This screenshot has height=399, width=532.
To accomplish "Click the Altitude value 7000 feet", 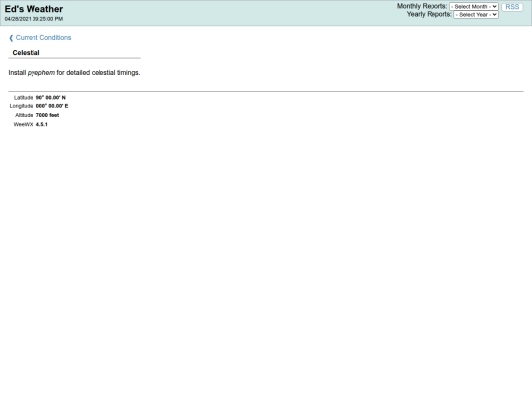I will coord(48,115).
